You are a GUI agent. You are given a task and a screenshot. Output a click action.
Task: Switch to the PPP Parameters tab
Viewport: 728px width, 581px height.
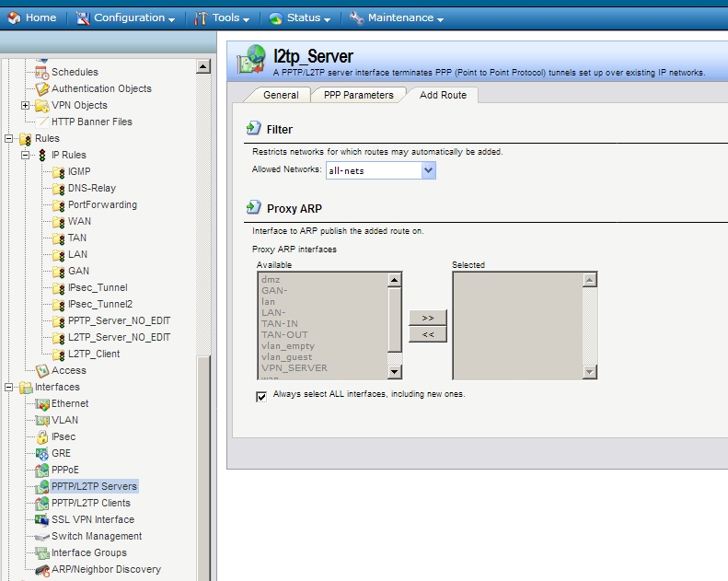358,95
